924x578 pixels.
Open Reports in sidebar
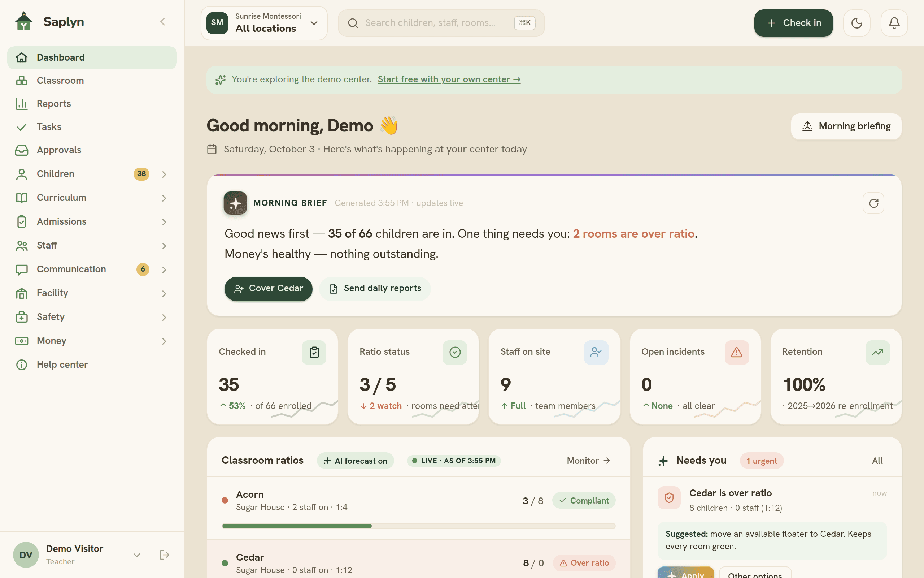point(92,104)
